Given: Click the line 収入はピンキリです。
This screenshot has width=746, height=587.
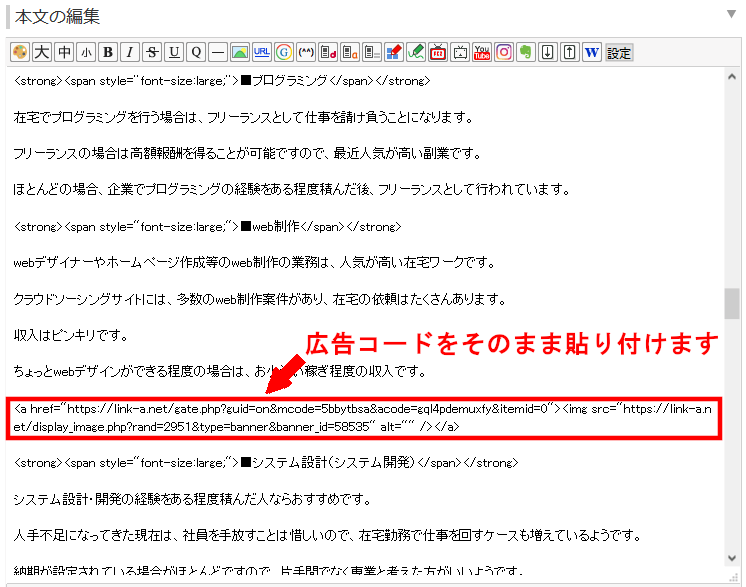Looking at the screenshot, I should click(71, 335).
